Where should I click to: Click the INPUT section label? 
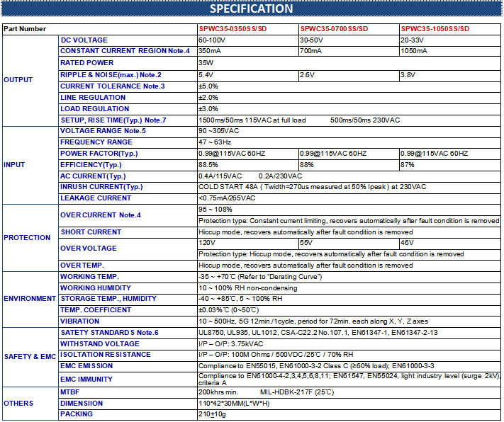[x=15, y=164]
